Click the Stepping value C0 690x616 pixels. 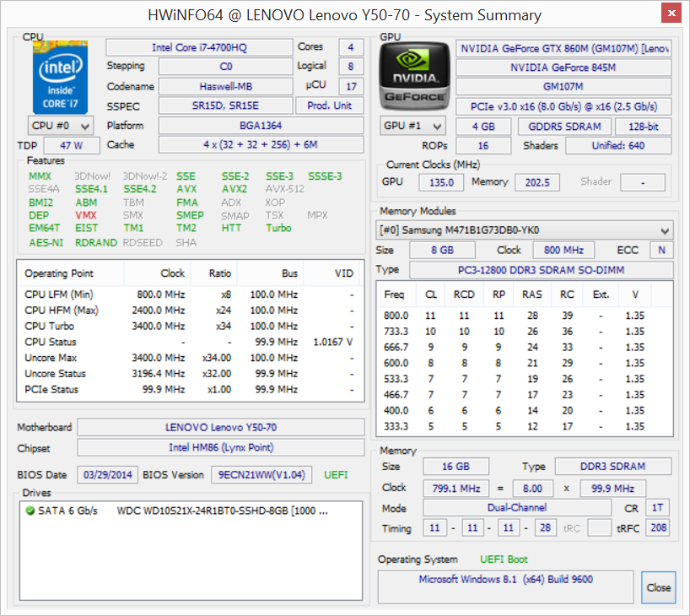point(226,67)
